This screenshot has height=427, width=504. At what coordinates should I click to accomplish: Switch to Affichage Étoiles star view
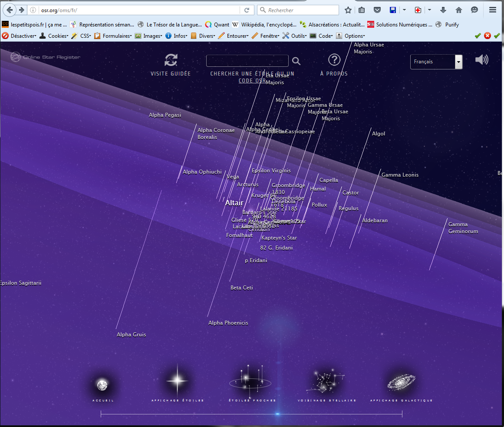pos(177,381)
